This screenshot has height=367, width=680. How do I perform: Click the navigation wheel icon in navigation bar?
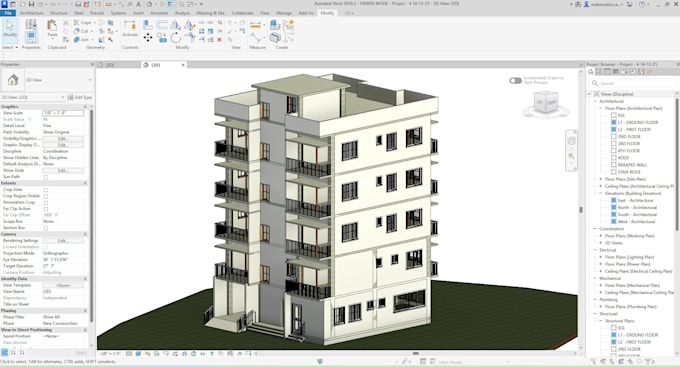tap(572, 141)
